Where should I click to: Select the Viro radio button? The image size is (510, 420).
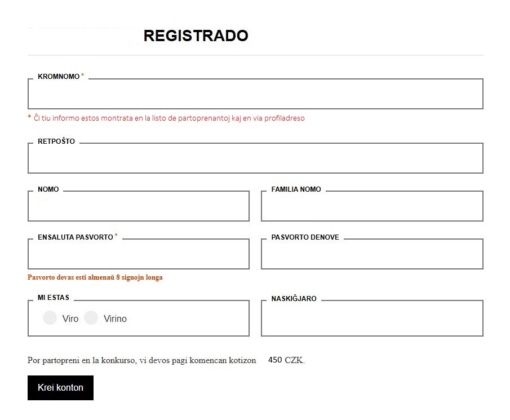click(x=50, y=318)
